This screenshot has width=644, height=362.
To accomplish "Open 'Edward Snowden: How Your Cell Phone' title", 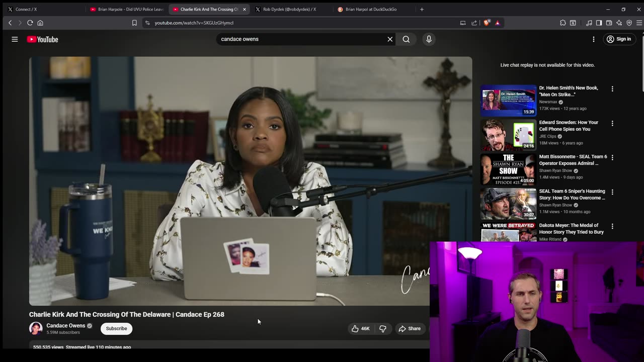I will tap(569, 126).
